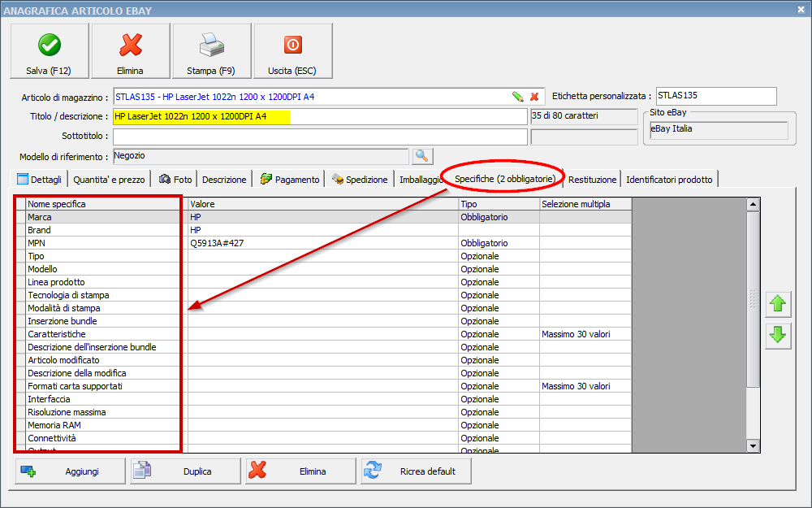Viewport: 812px width, 508px height.
Task: Click the Nome specifica column header
Action: click(x=106, y=204)
